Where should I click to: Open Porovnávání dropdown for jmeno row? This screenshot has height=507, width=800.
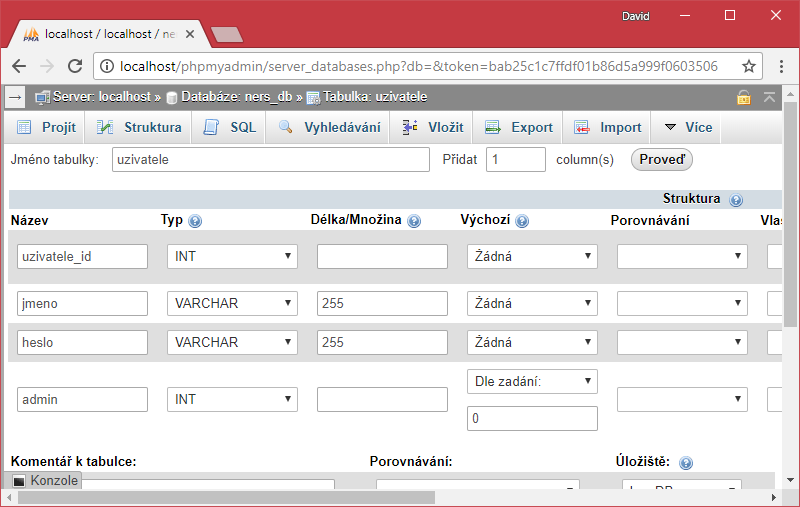(682, 303)
